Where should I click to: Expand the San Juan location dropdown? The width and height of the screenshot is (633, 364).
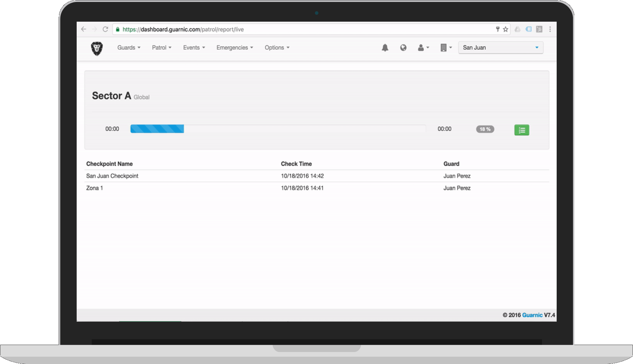coord(500,48)
